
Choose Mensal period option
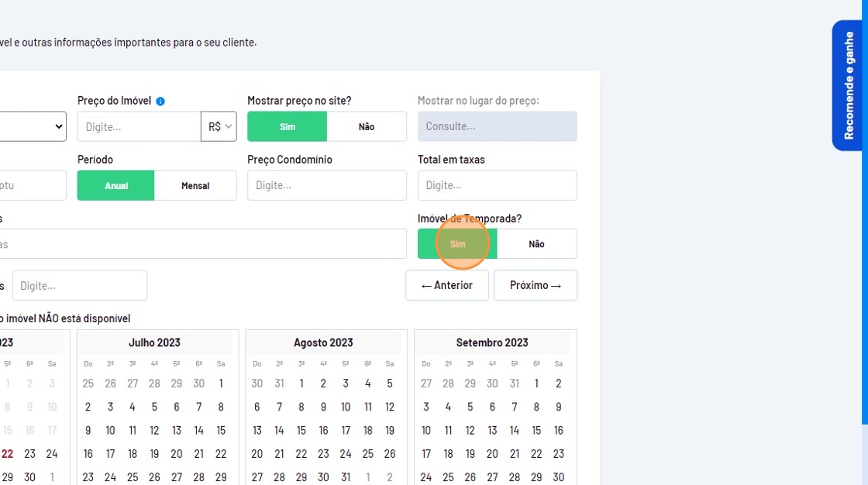pos(195,186)
